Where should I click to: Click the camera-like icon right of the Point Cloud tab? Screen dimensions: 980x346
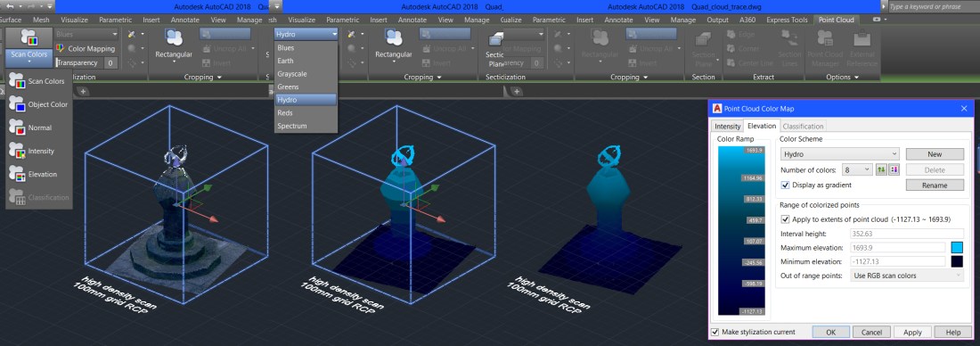[877, 20]
